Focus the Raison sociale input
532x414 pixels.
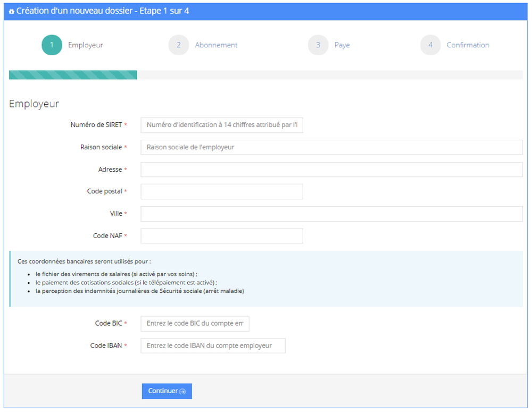pyautogui.click(x=330, y=147)
